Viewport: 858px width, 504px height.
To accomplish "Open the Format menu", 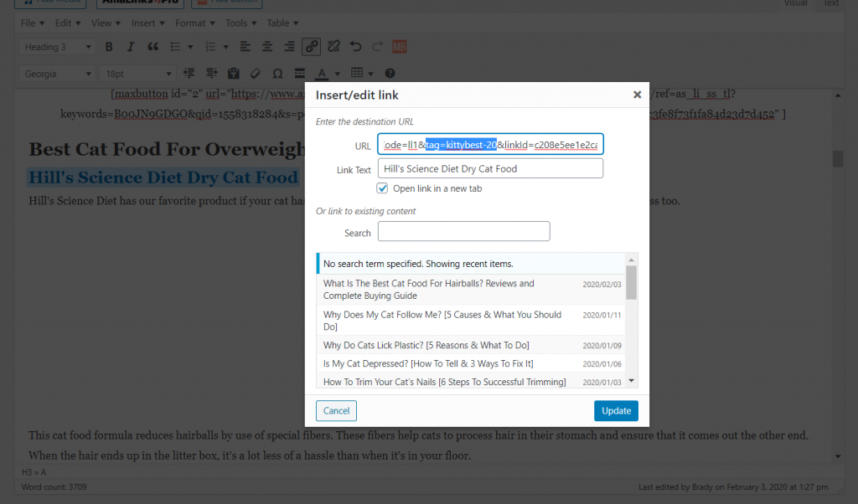I will click(x=194, y=23).
